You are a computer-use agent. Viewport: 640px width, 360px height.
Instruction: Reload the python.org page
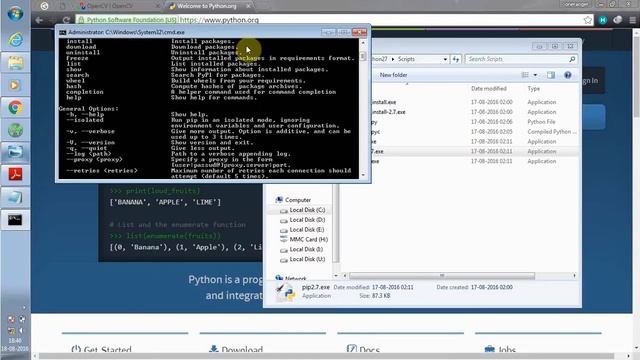pyautogui.click(x=66, y=20)
